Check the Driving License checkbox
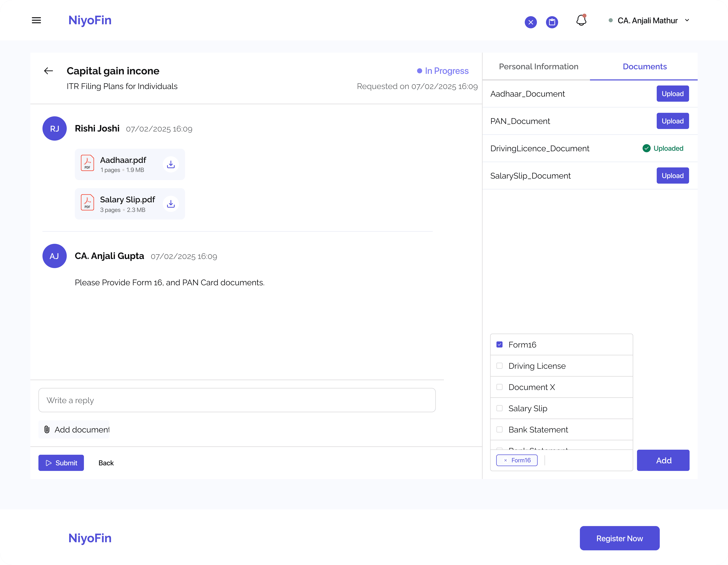Image resolution: width=728 pixels, height=565 pixels. [x=499, y=366]
